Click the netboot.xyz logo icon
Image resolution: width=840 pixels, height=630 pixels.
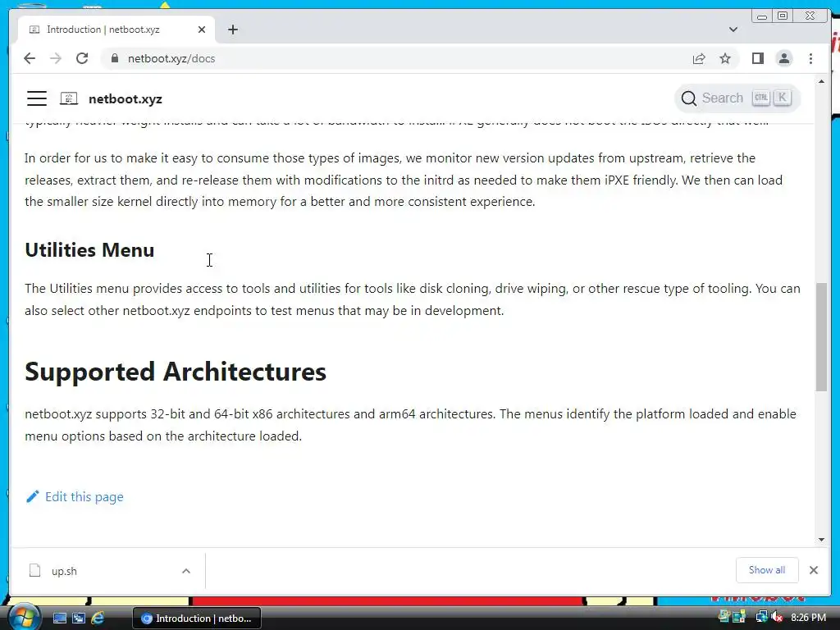(69, 98)
